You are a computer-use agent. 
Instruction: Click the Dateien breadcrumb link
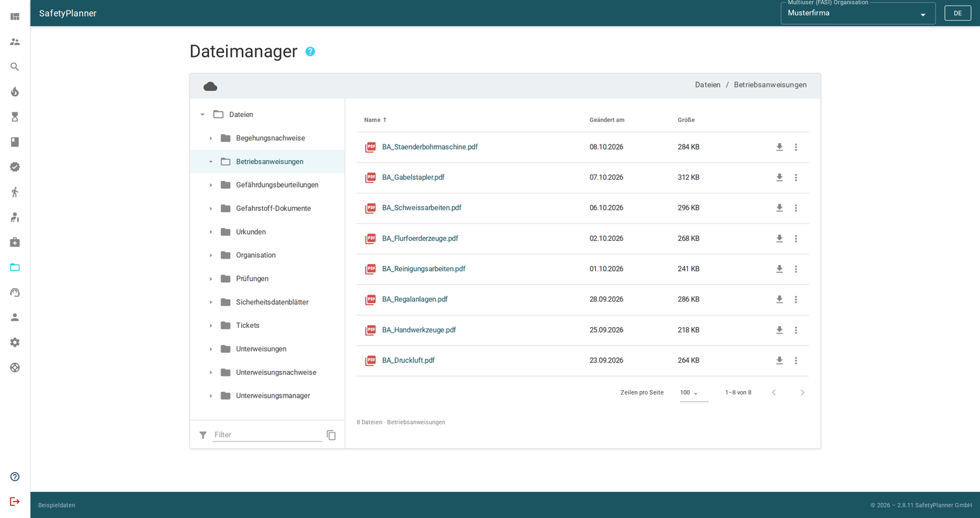(708, 85)
